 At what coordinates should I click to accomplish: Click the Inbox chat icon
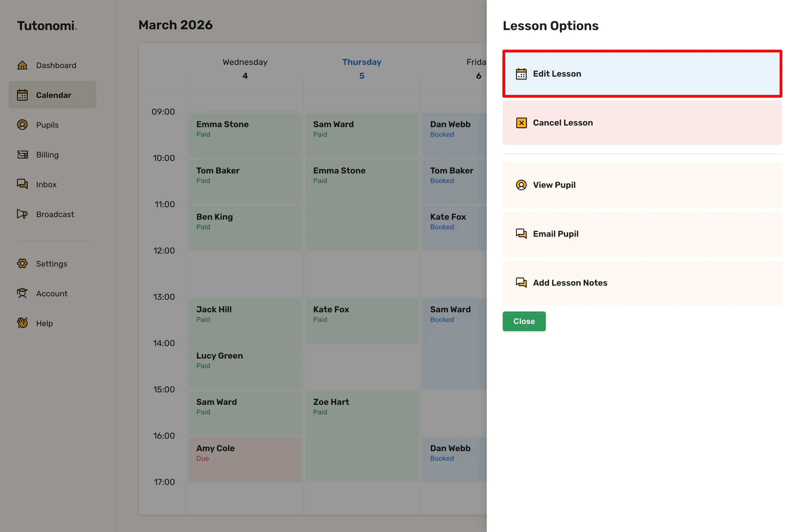coord(22,184)
